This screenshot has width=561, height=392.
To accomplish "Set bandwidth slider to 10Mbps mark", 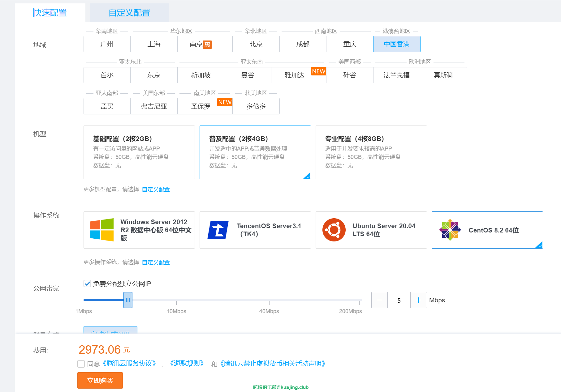I will 176,300.
